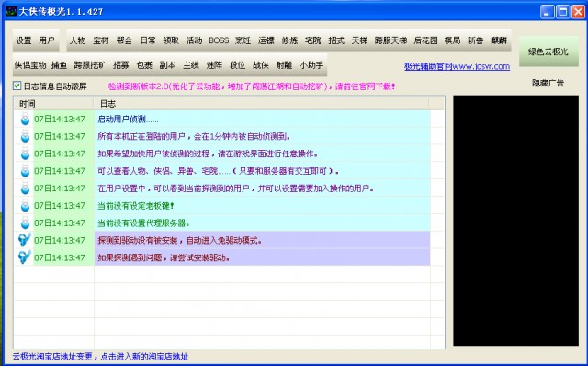The width and height of the screenshot is (588, 366).
Task: Open the 领取 tab
Action: pyautogui.click(x=171, y=40)
